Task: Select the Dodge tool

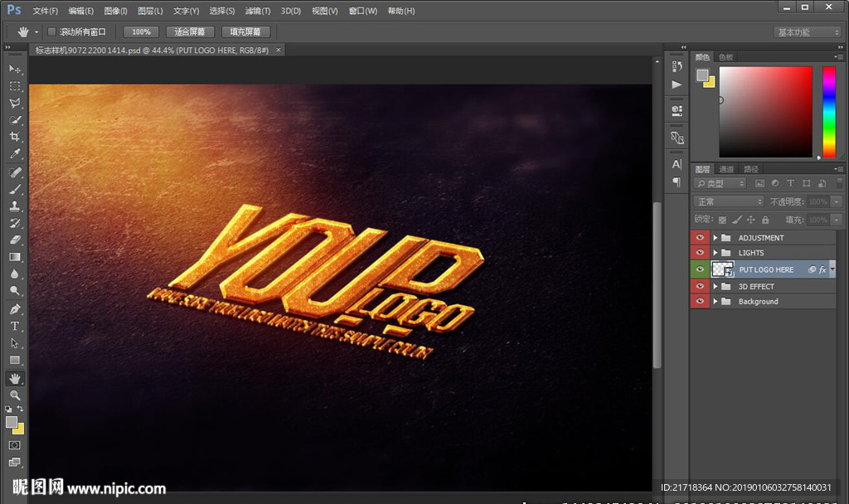Action: [15, 291]
